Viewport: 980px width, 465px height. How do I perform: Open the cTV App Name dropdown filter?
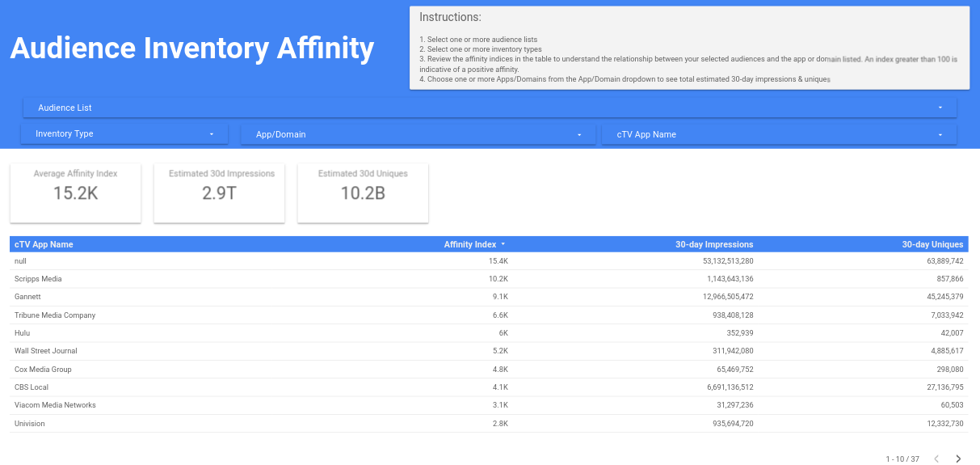pyautogui.click(x=779, y=134)
